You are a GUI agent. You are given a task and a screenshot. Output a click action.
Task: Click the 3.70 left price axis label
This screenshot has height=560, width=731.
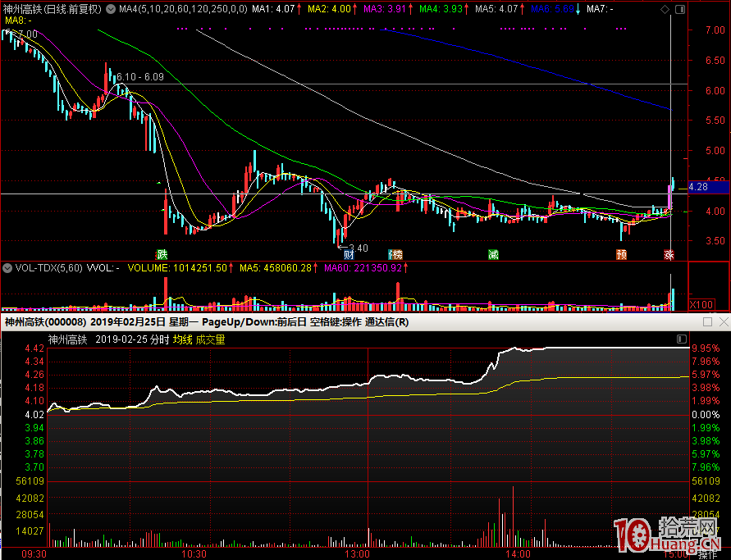[x=34, y=467]
